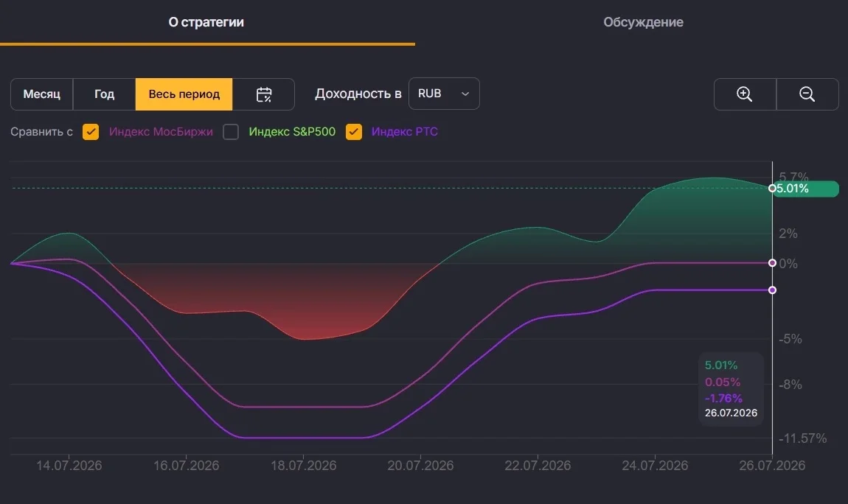This screenshot has height=504, width=848.
Task: Click the 20.07.2026 date axis tick
Action: [x=420, y=465]
